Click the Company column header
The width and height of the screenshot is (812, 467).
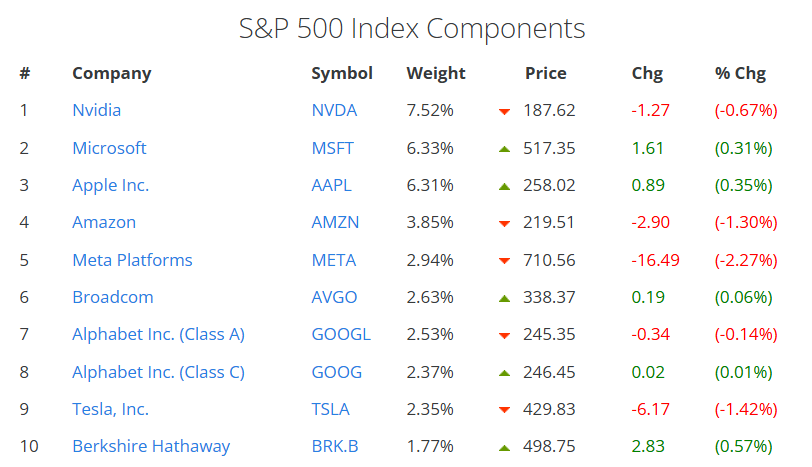tap(112, 73)
